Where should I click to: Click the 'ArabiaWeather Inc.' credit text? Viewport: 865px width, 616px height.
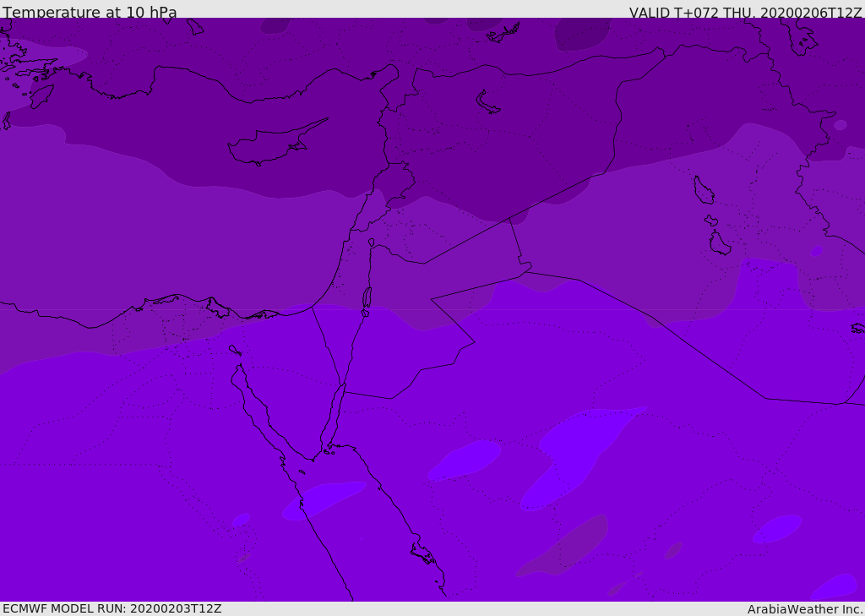tap(805, 609)
